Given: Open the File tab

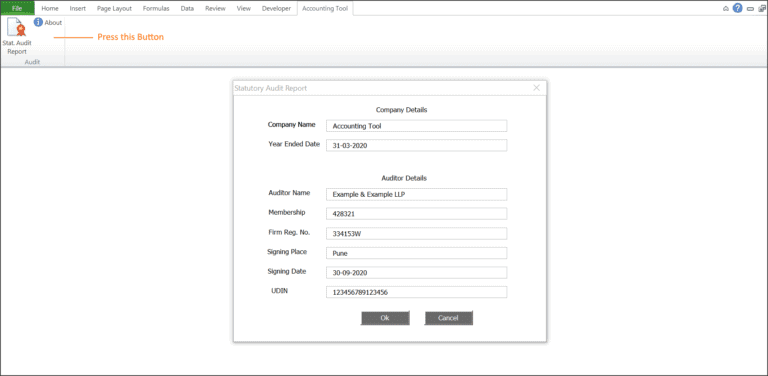Looking at the screenshot, I should (17, 8).
